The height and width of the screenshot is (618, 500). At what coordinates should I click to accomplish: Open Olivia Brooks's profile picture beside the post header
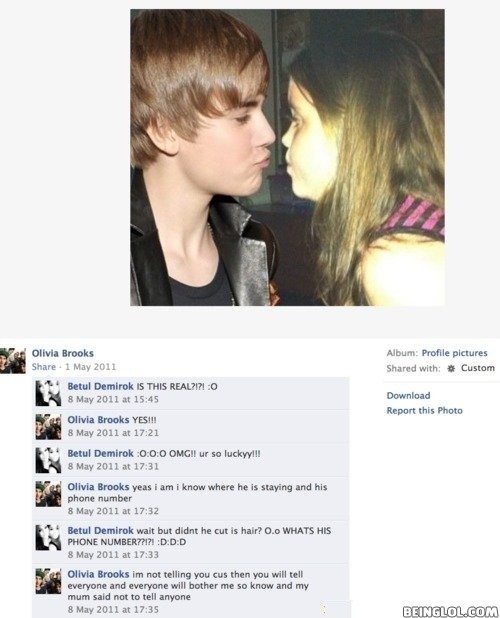click(x=13, y=360)
